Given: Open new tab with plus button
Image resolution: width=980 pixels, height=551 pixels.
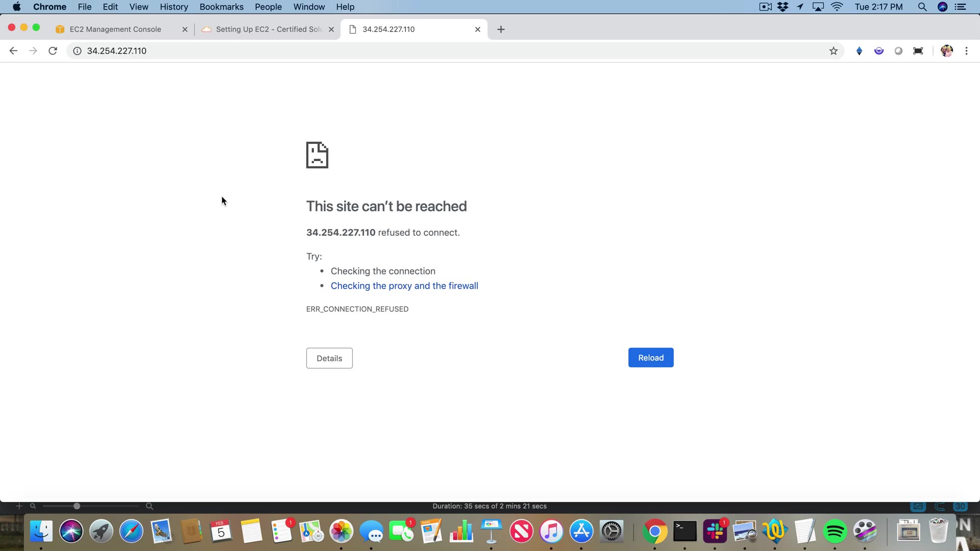Looking at the screenshot, I should point(501,30).
